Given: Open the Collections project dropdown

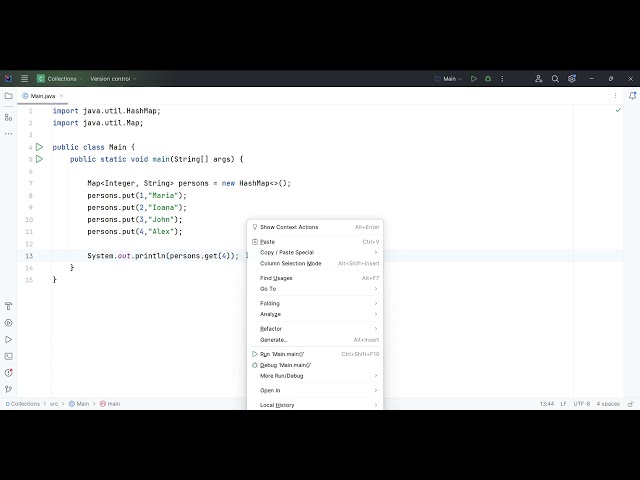Looking at the screenshot, I should click(x=60, y=79).
